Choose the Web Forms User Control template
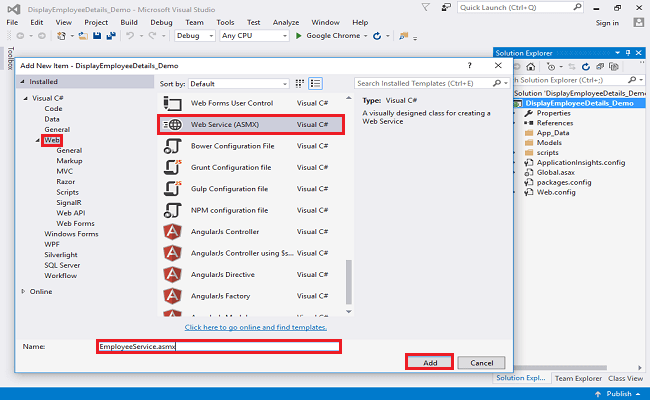 pos(251,103)
